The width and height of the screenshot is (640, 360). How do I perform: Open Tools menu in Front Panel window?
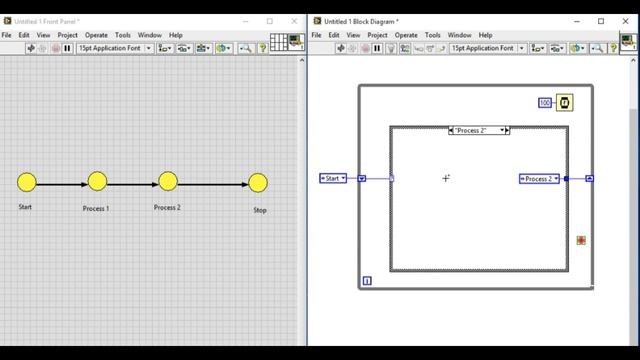(x=122, y=35)
